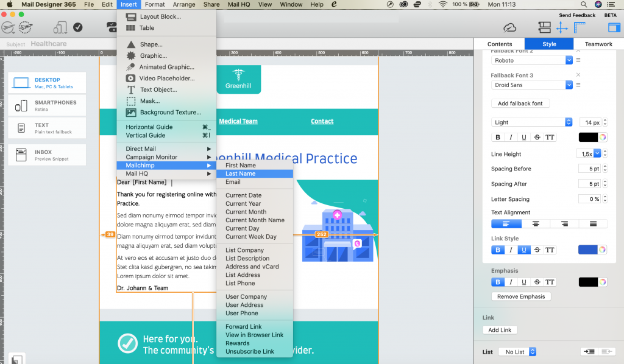624x364 pixels.
Task: Open the Apple menu
Action: point(10,4)
